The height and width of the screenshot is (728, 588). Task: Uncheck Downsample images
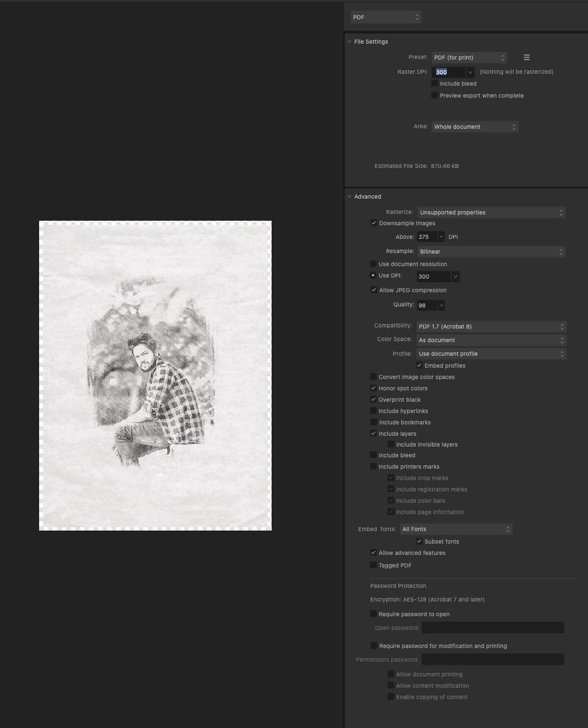[x=374, y=223]
